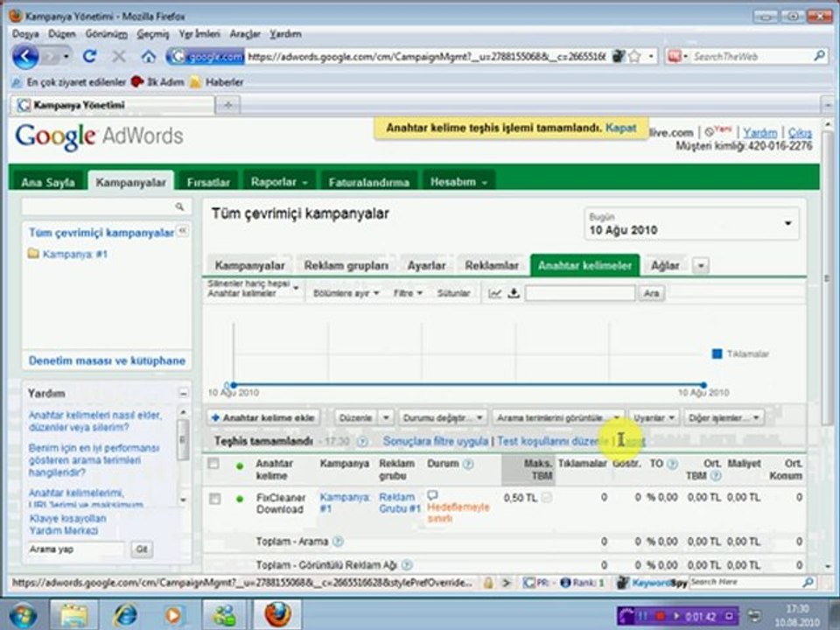Viewport: 840px width, 630px height.
Task: Click Sütunlar button
Action: pos(453,293)
